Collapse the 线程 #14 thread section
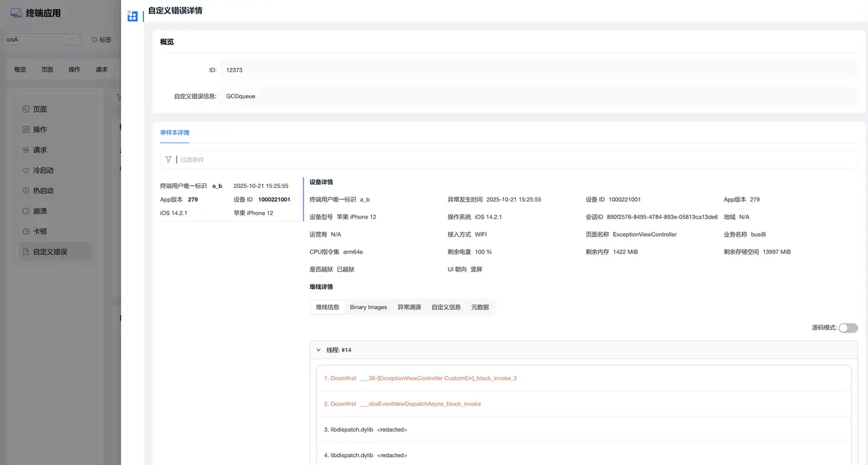This screenshot has height=465, width=868. tap(319, 350)
